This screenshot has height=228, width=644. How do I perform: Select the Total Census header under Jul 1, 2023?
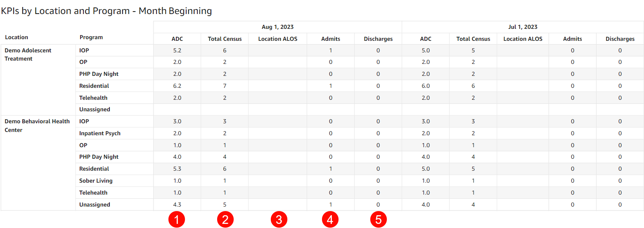[x=473, y=39]
